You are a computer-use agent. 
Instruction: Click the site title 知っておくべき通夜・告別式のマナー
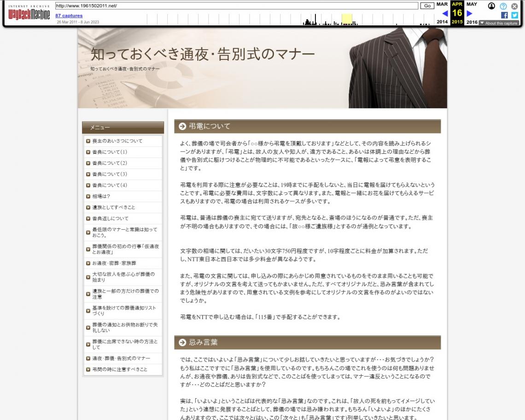pos(203,54)
